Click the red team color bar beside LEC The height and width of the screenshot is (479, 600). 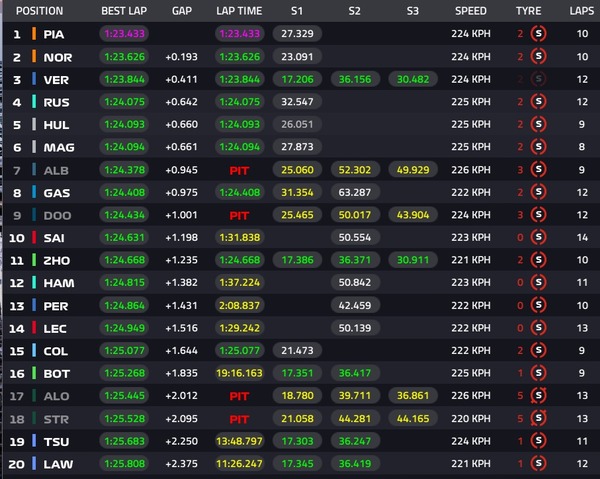tap(35, 328)
